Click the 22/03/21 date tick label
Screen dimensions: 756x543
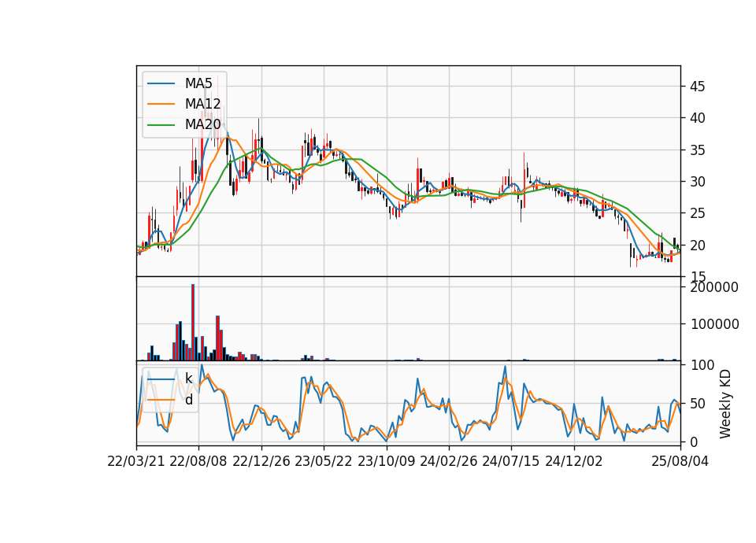pos(136,461)
